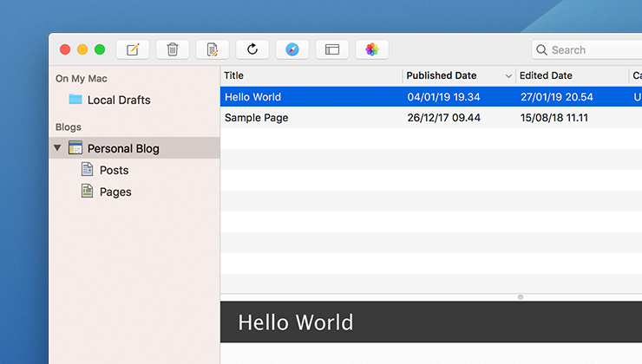Open Pages under Personal Blog
642x364 pixels.
(115, 192)
